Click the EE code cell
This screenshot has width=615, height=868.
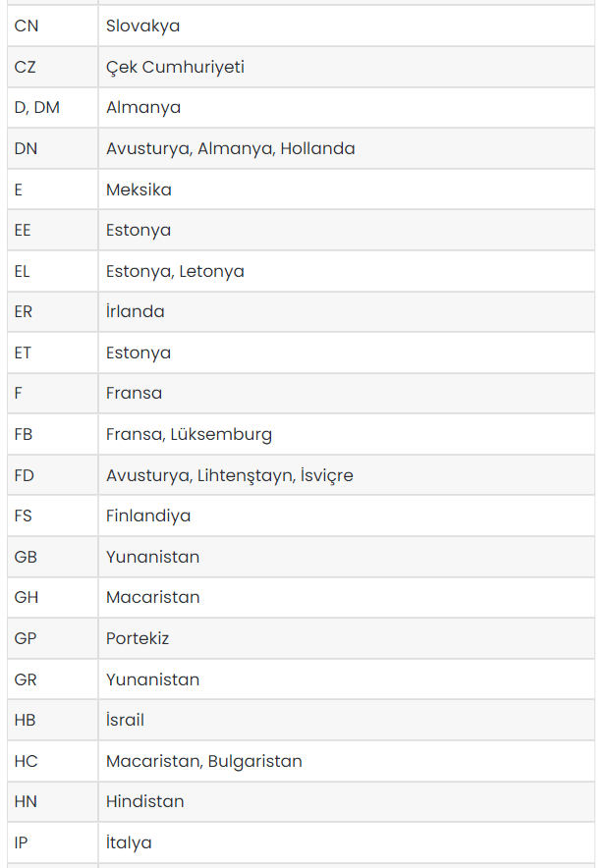[x=53, y=231]
